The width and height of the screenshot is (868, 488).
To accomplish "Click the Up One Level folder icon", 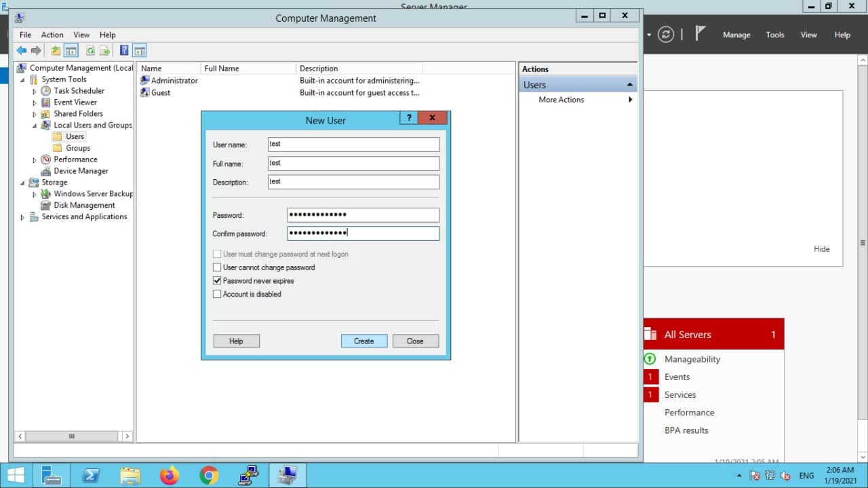I will [x=56, y=51].
